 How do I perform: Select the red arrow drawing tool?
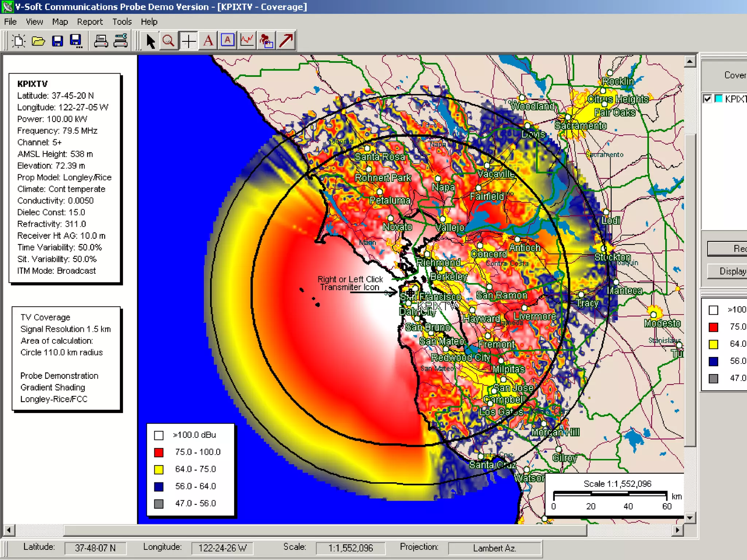[286, 40]
